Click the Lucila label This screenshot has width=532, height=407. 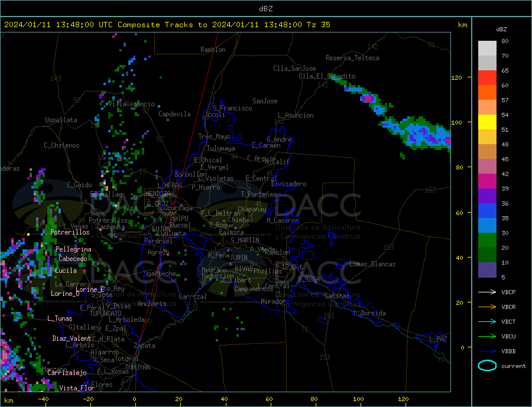[66, 271]
